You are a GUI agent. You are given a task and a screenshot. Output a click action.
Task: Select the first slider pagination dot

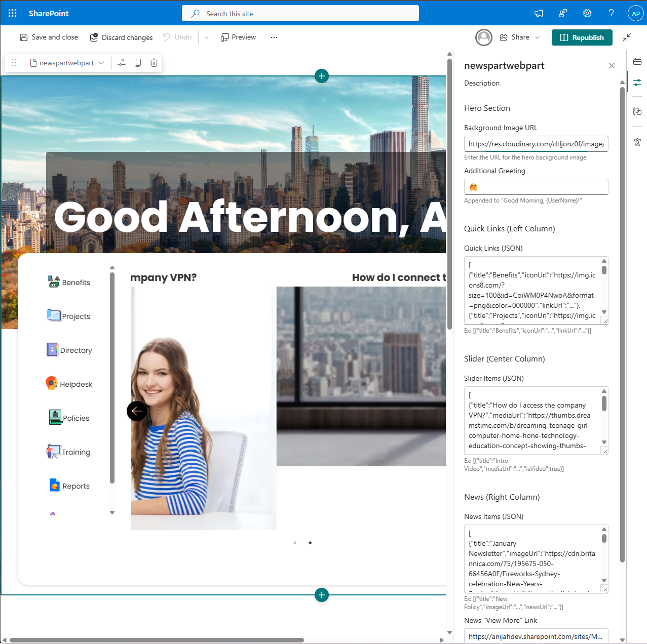[x=295, y=543]
